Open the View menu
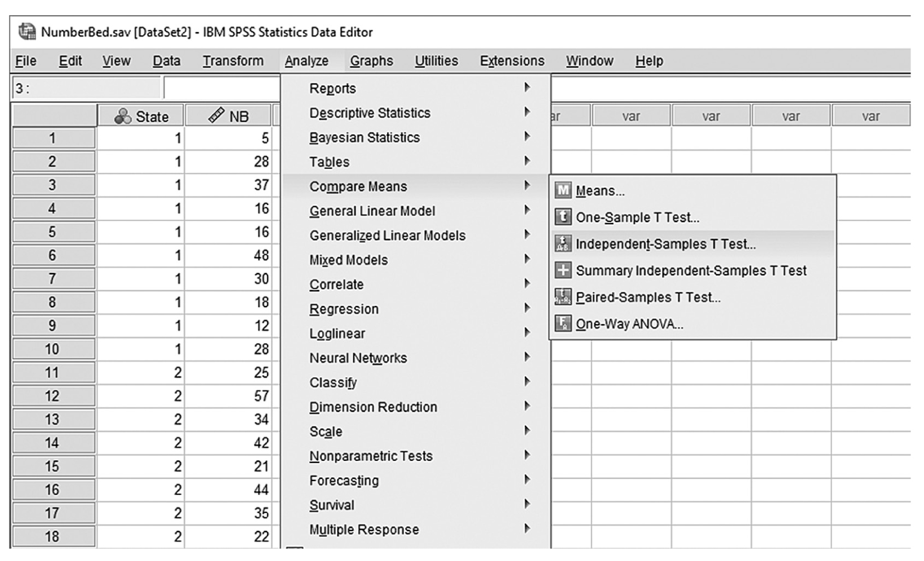Viewport: 924px width, 561px height. pyautogui.click(x=116, y=61)
